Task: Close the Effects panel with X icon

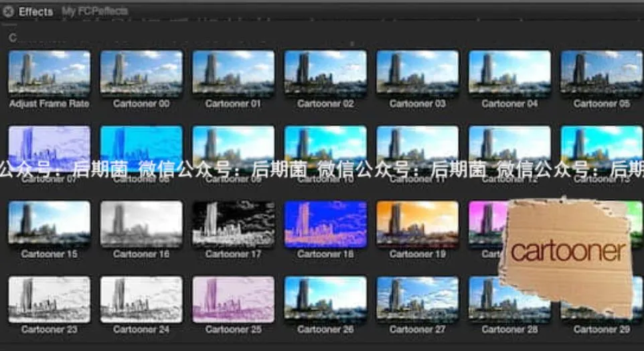Action: pyautogui.click(x=8, y=11)
